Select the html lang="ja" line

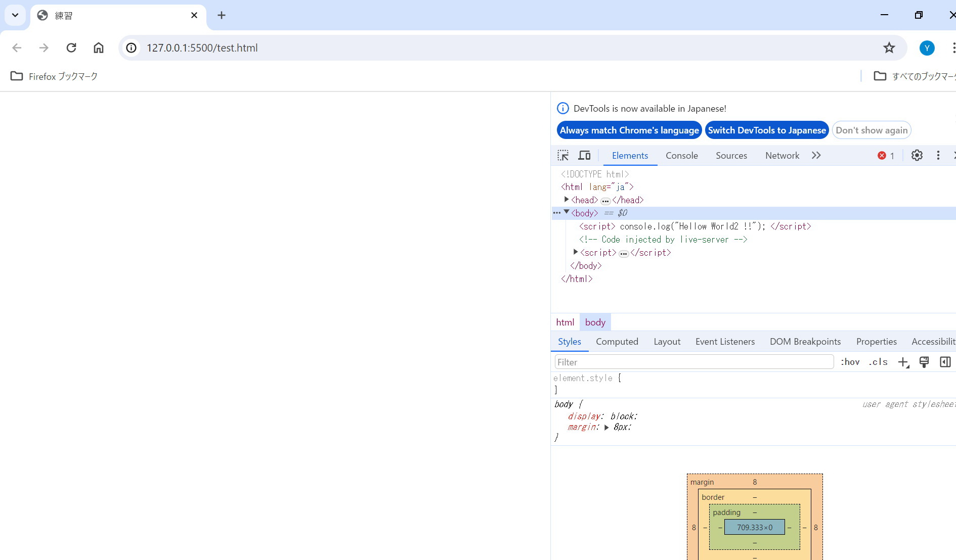click(597, 187)
